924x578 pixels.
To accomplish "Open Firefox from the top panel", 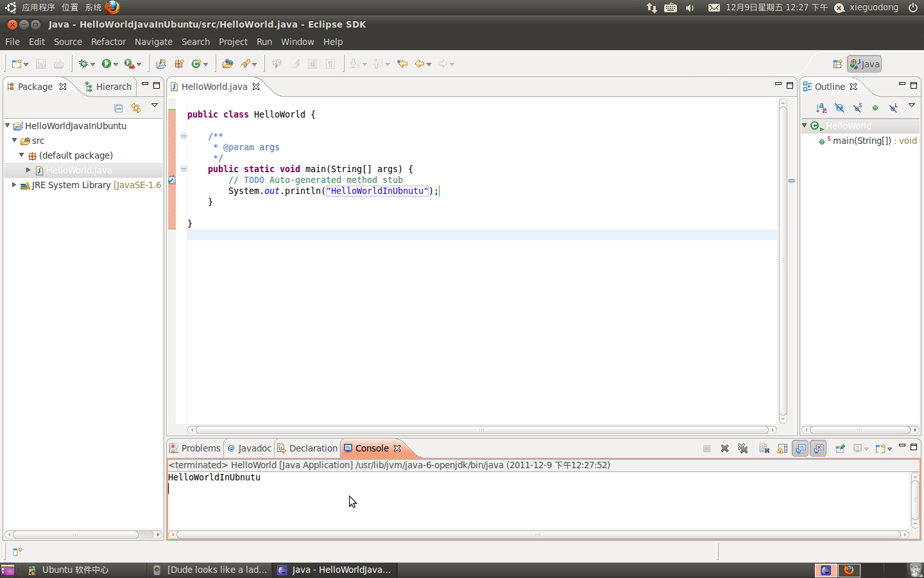I will 112,7.
